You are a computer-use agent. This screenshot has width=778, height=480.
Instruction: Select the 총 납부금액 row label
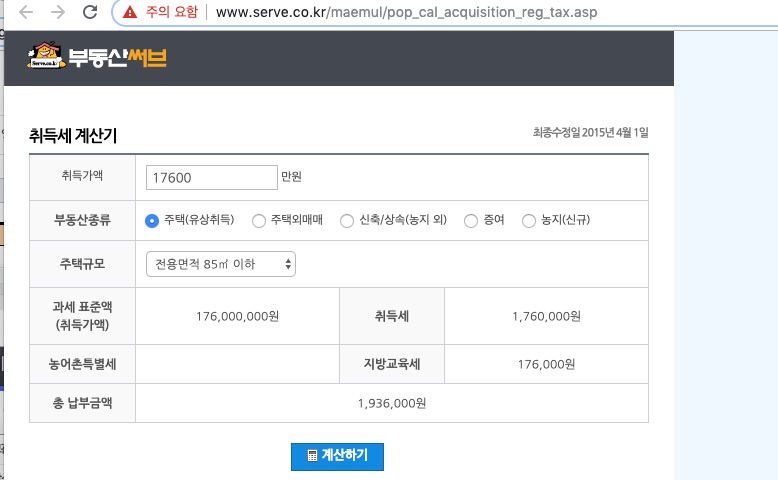82,403
